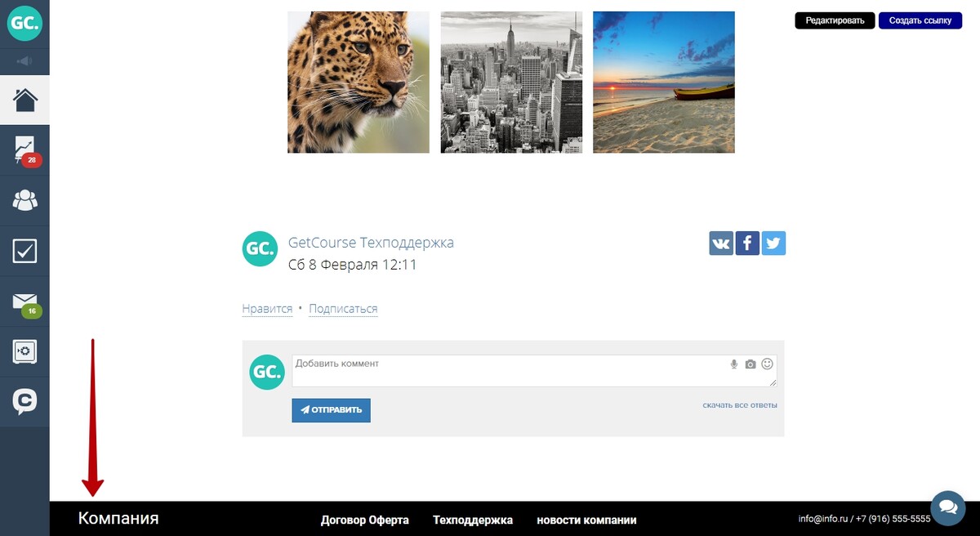
Task: Open the chat bubble sidebar icon
Action: click(x=24, y=401)
